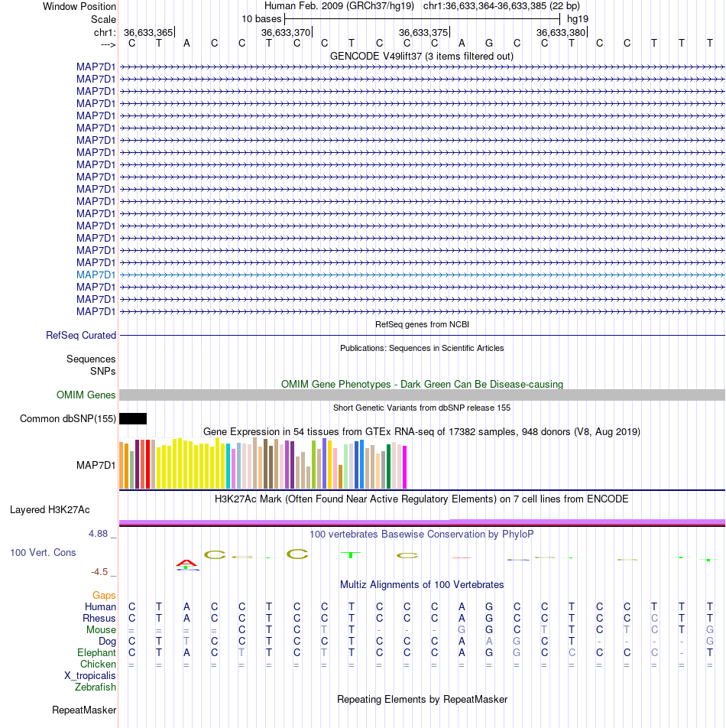Click the 'Window Position' label
Image resolution: width=726 pixels, height=728 pixels.
[79, 6]
